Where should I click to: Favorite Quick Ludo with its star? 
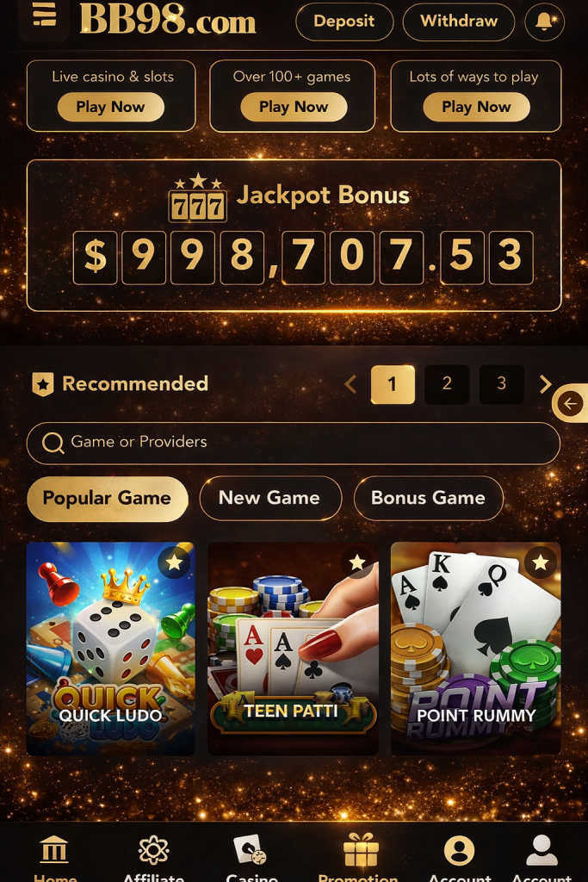click(x=174, y=562)
